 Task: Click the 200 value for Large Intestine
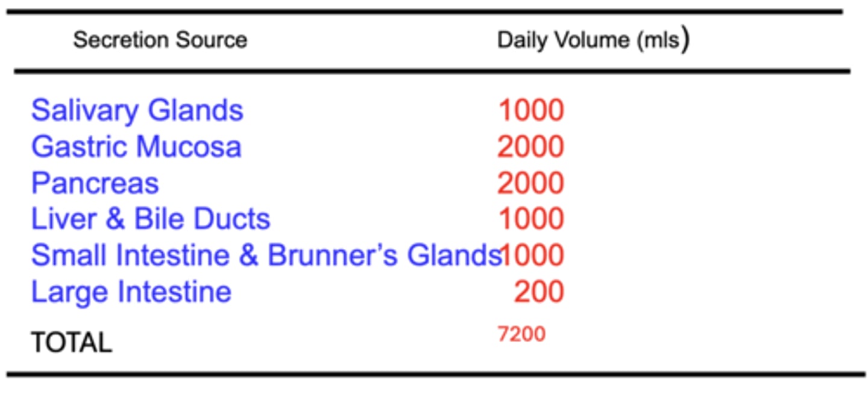539,292
